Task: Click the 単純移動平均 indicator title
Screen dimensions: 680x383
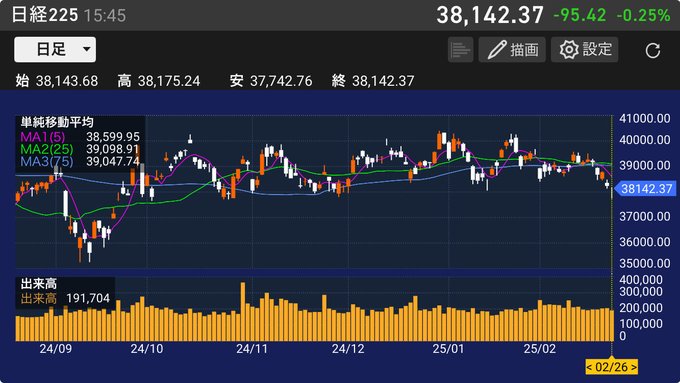Action: (x=57, y=122)
